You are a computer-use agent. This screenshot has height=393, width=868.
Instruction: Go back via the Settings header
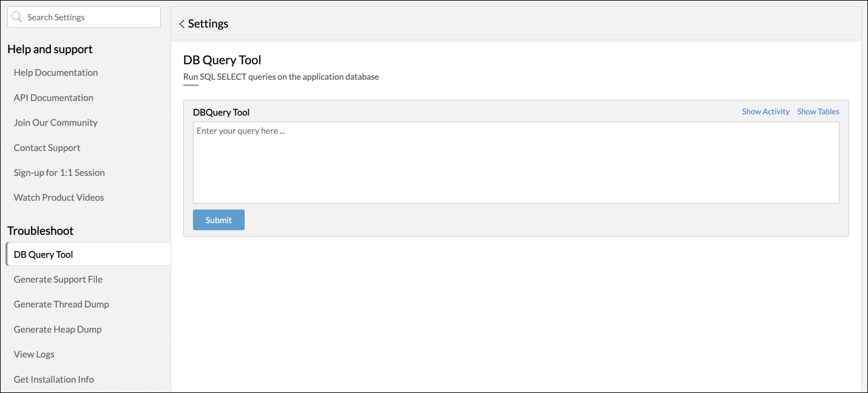pyautogui.click(x=208, y=24)
